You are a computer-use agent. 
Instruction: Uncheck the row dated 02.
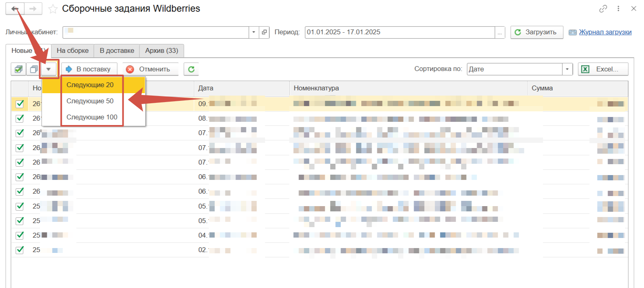click(x=19, y=250)
